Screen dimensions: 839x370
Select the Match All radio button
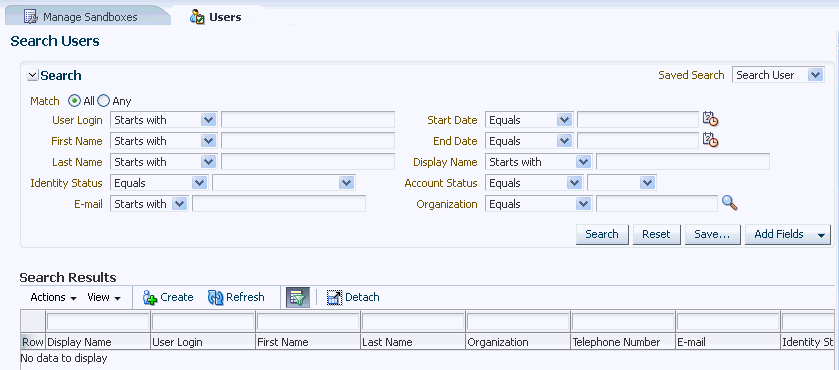[x=75, y=101]
